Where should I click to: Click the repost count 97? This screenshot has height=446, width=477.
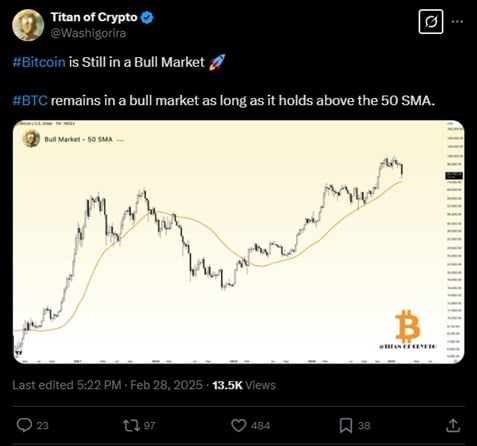149,426
